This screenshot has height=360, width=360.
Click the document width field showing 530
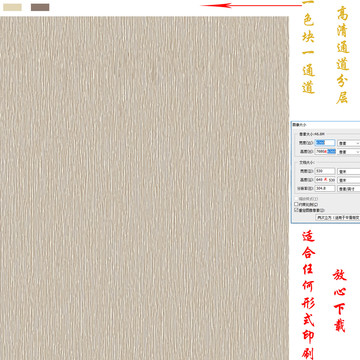click(x=325, y=171)
